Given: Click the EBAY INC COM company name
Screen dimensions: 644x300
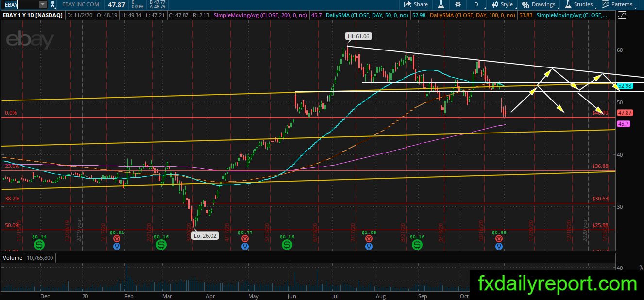Looking at the screenshot, I should (x=81, y=4).
